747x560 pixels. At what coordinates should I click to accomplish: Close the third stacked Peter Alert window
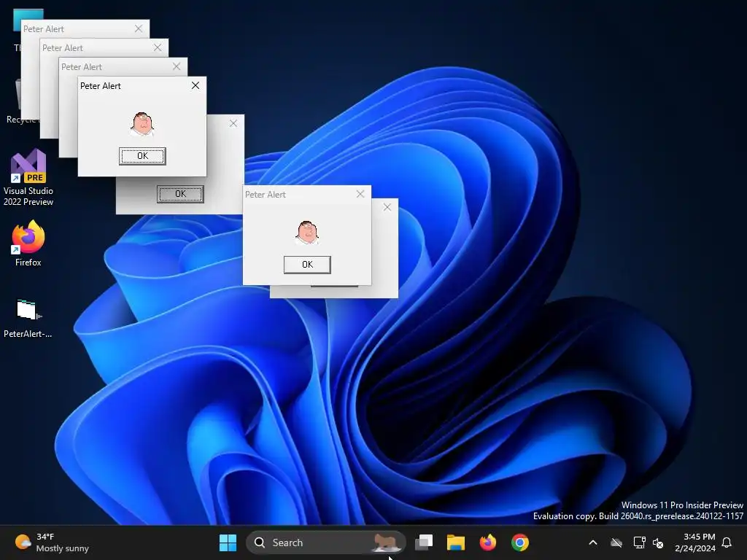[x=177, y=66]
